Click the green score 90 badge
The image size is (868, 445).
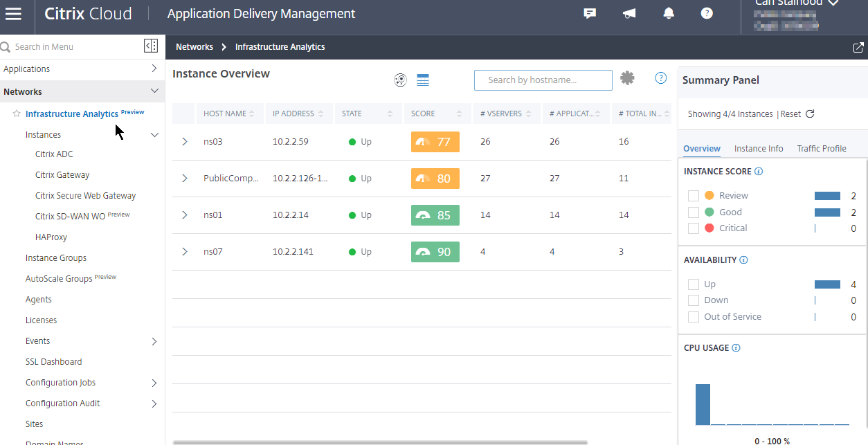pyautogui.click(x=435, y=252)
